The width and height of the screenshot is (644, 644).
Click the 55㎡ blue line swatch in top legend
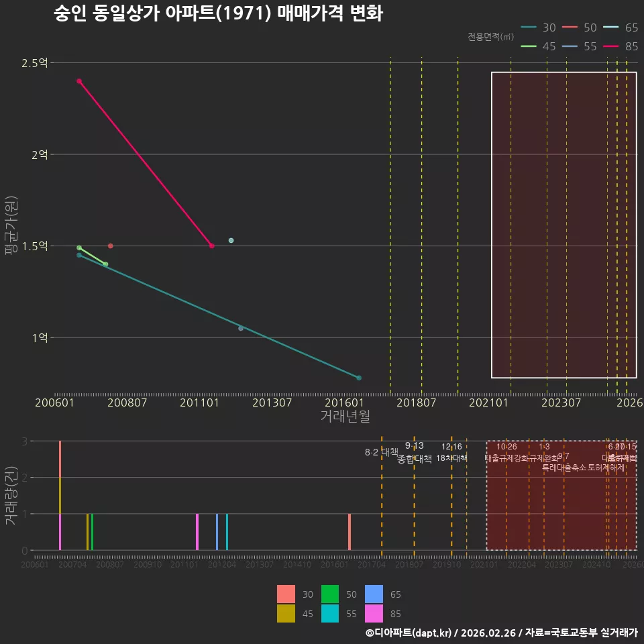tap(570, 46)
